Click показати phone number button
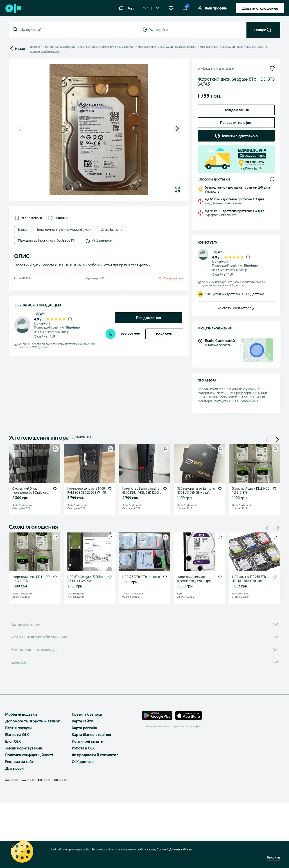This screenshot has height=868, width=289. (164, 334)
